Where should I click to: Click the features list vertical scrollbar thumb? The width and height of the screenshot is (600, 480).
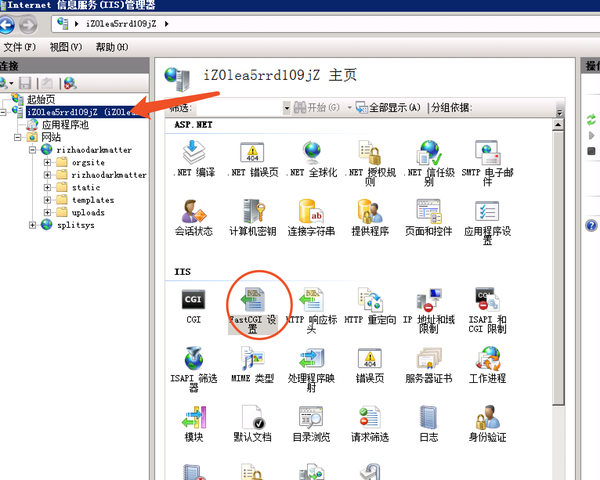[558, 268]
